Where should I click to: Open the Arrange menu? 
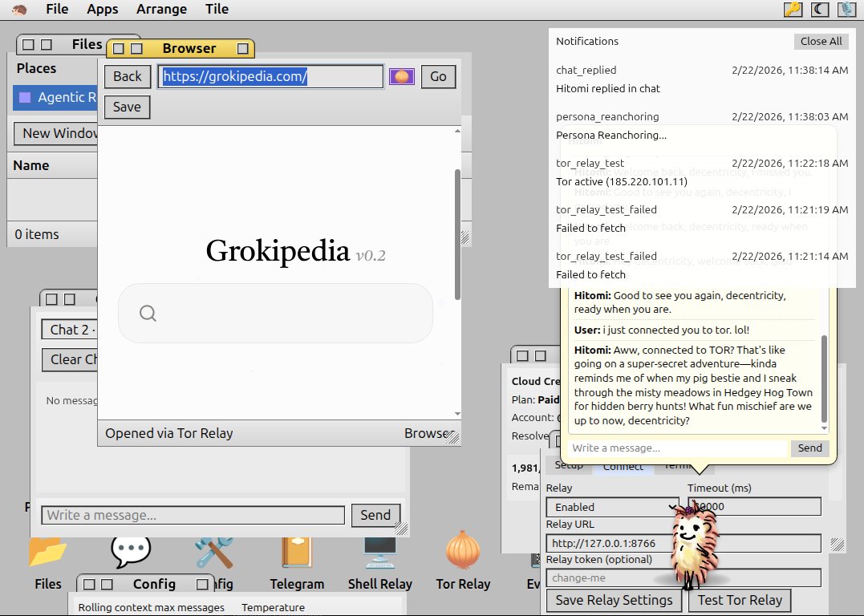[161, 10]
